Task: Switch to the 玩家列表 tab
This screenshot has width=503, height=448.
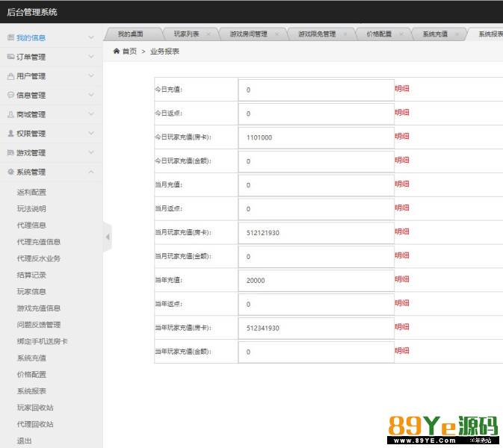Action: (186, 34)
